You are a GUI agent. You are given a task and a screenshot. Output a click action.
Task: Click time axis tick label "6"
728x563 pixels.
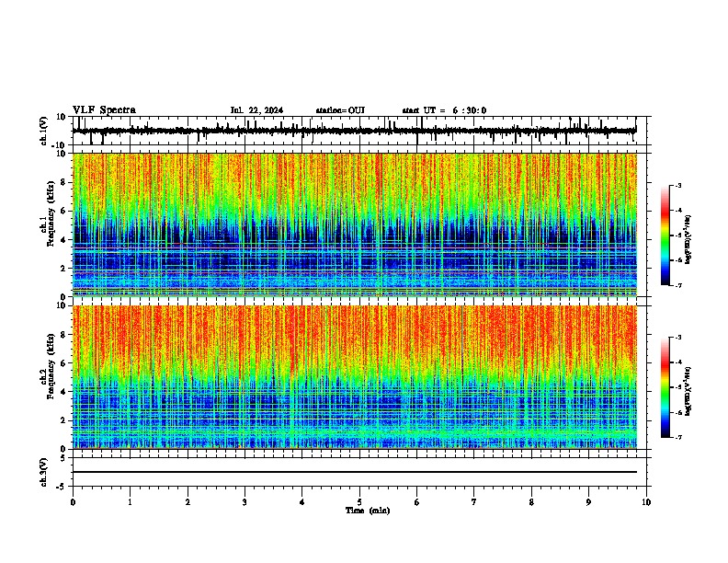[x=416, y=502]
